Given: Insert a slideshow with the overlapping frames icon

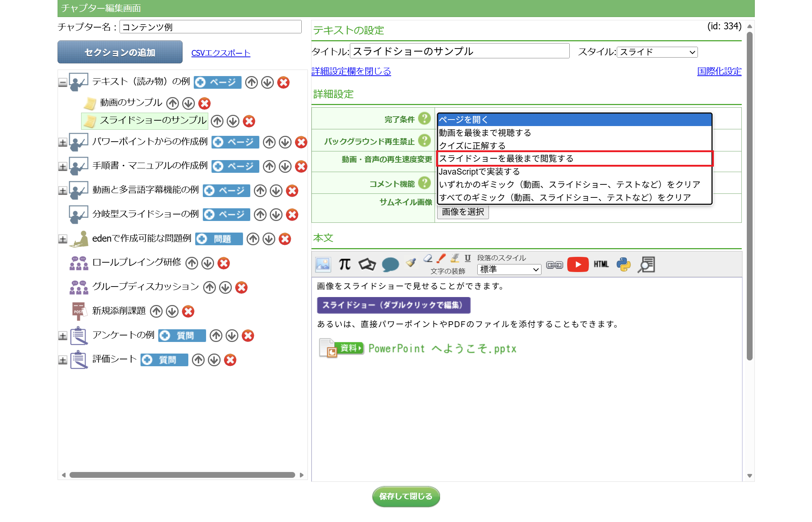Looking at the screenshot, I should pos(367,264).
